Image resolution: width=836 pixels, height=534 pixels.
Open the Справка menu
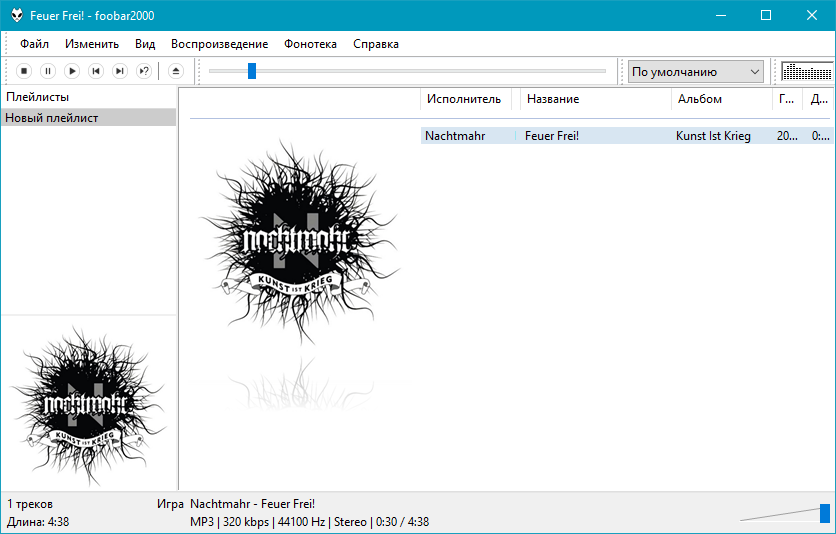376,44
